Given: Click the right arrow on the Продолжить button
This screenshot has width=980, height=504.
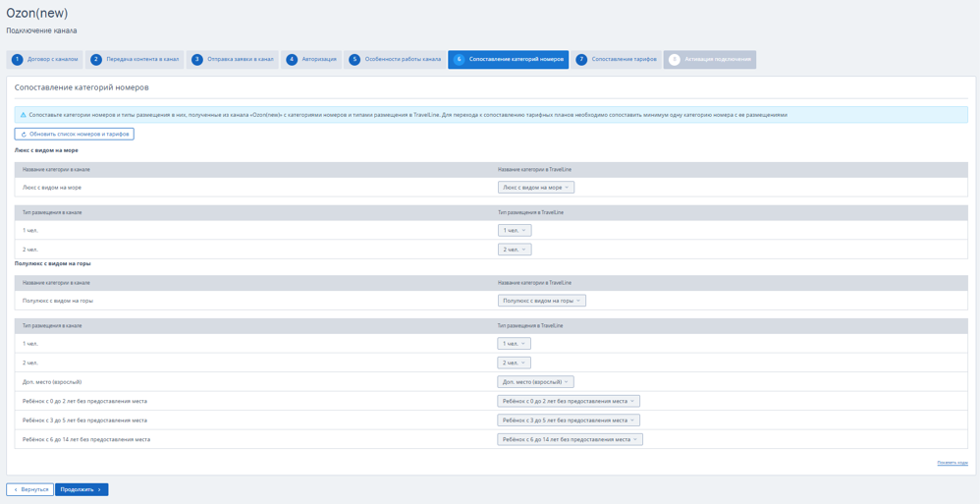Looking at the screenshot, I should (x=99, y=489).
